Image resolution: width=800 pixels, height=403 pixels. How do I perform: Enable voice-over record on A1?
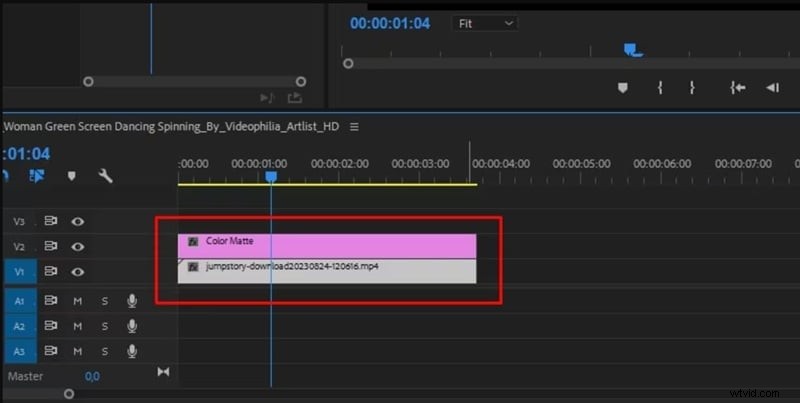click(132, 301)
